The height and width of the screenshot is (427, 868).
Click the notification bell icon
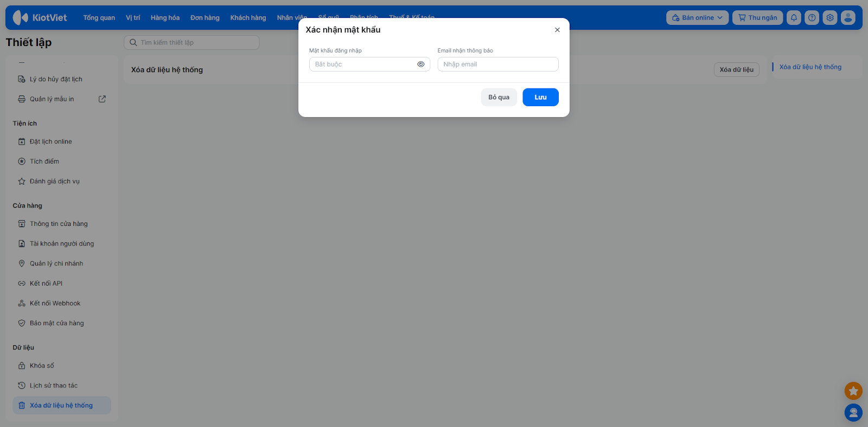pyautogui.click(x=794, y=18)
